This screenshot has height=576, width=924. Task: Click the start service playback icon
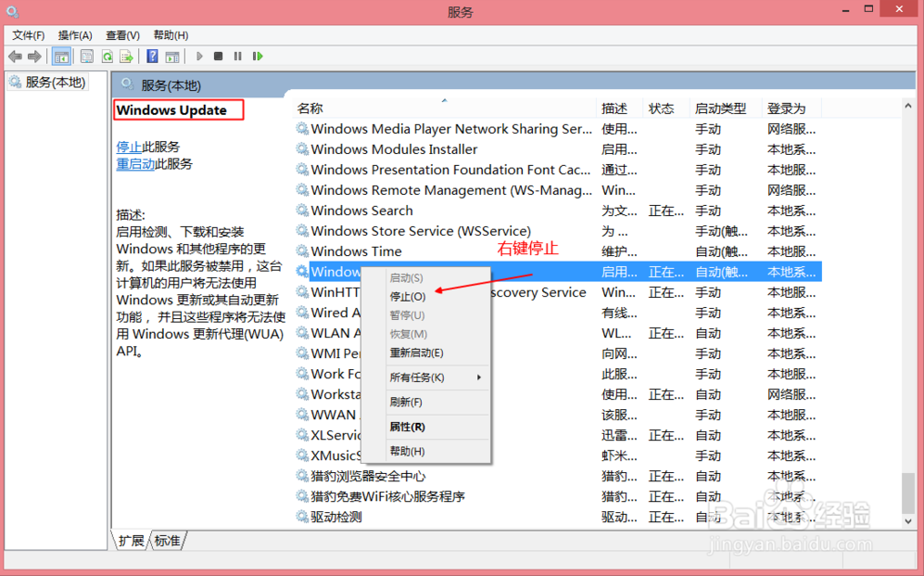(199, 57)
